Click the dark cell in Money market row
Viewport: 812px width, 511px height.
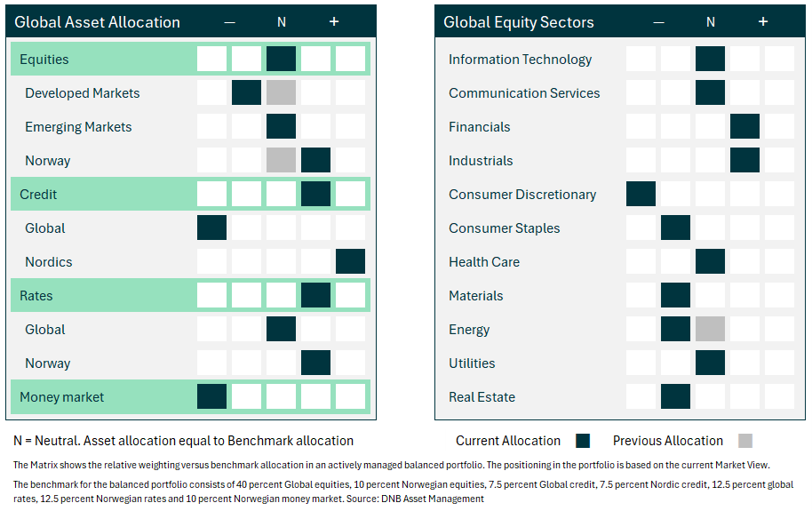[211, 396]
